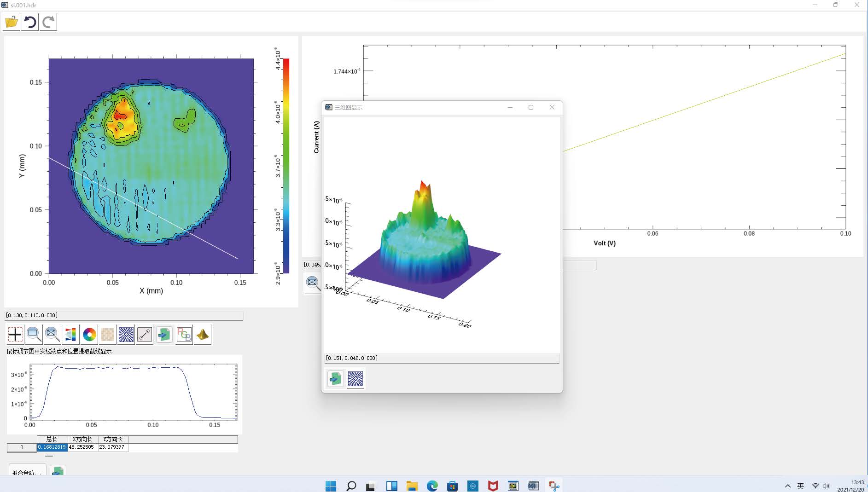Open the Windows Start menu
This screenshot has width=868, height=492.
(x=331, y=486)
